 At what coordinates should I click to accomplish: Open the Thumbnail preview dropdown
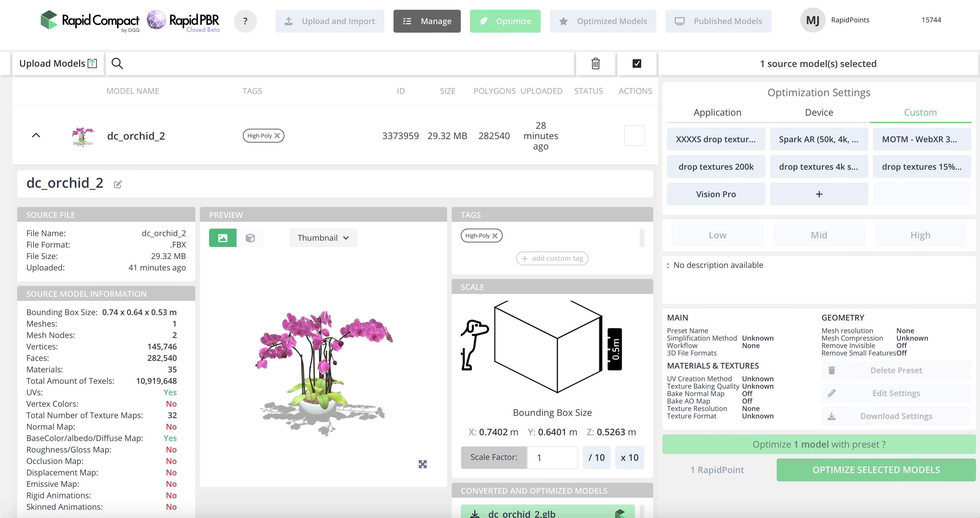tap(323, 238)
